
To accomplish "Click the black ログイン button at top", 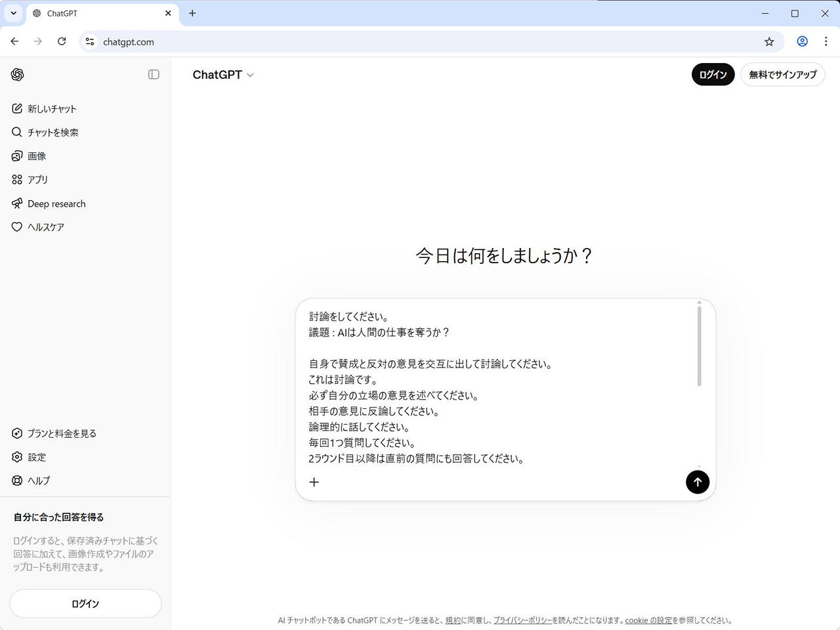I will coord(713,75).
